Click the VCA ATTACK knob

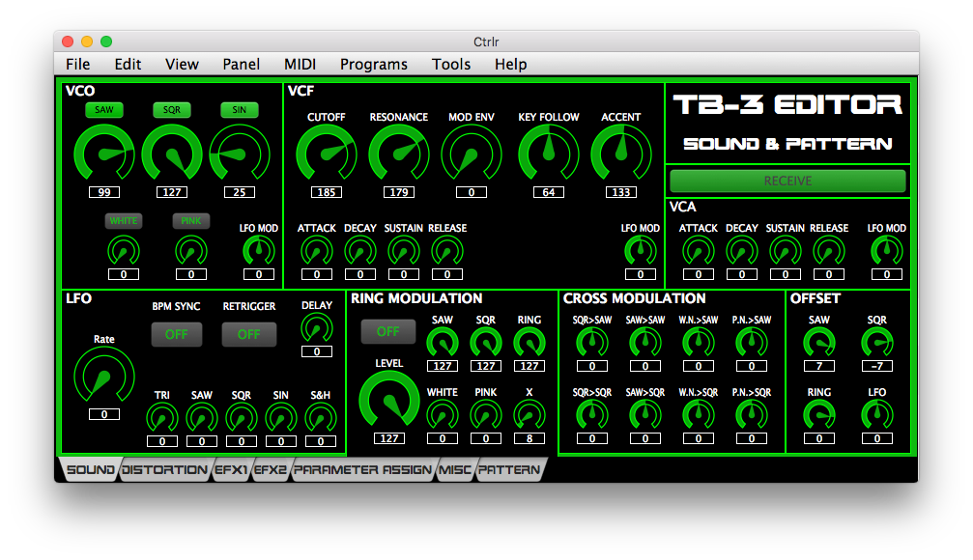tap(699, 251)
